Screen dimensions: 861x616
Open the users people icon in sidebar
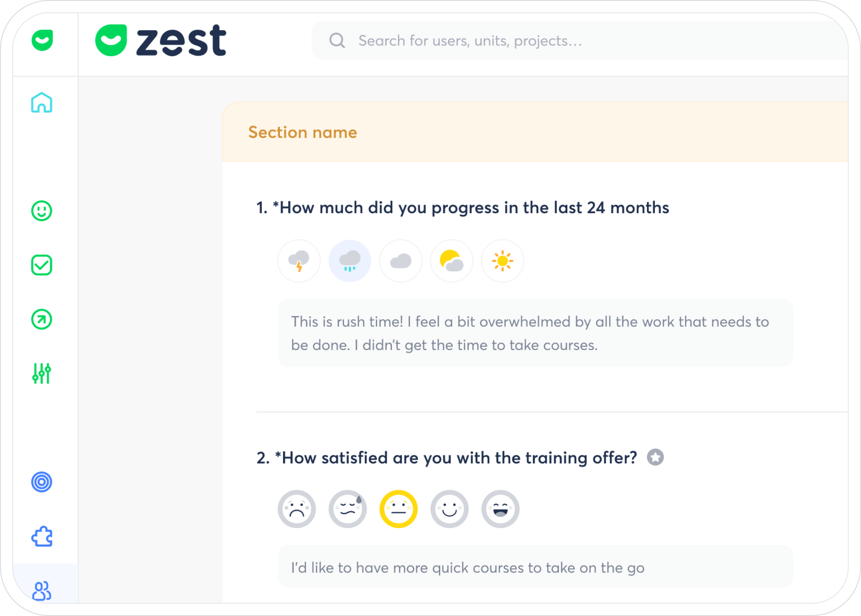click(x=42, y=590)
